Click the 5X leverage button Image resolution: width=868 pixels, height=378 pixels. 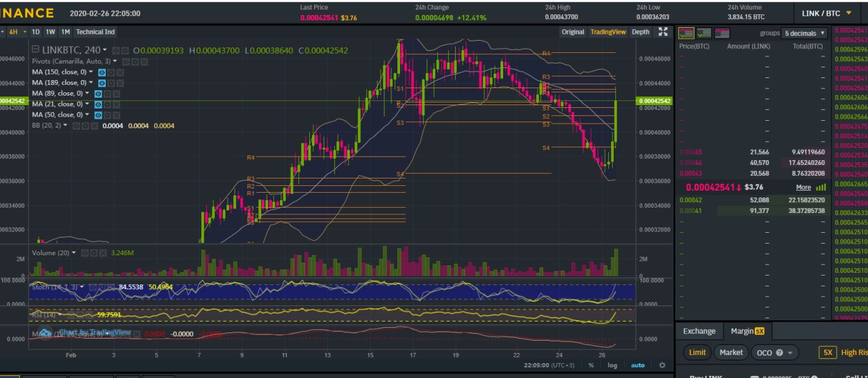click(x=827, y=353)
